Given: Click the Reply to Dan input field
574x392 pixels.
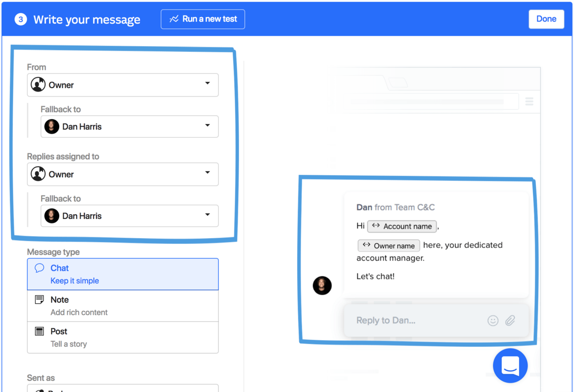Looking at the screenshot, I should [417, 320].
